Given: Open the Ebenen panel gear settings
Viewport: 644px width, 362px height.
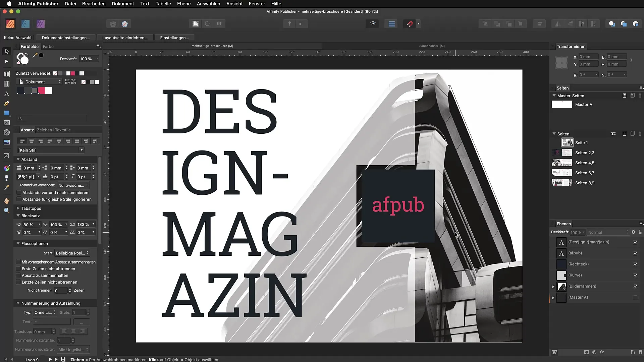Looking at the screenshot, I should pos(634,232).
